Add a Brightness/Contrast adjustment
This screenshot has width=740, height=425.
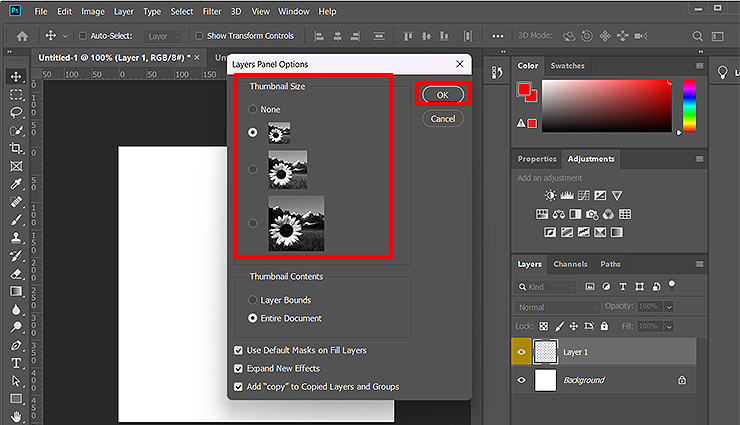[550, 195]
